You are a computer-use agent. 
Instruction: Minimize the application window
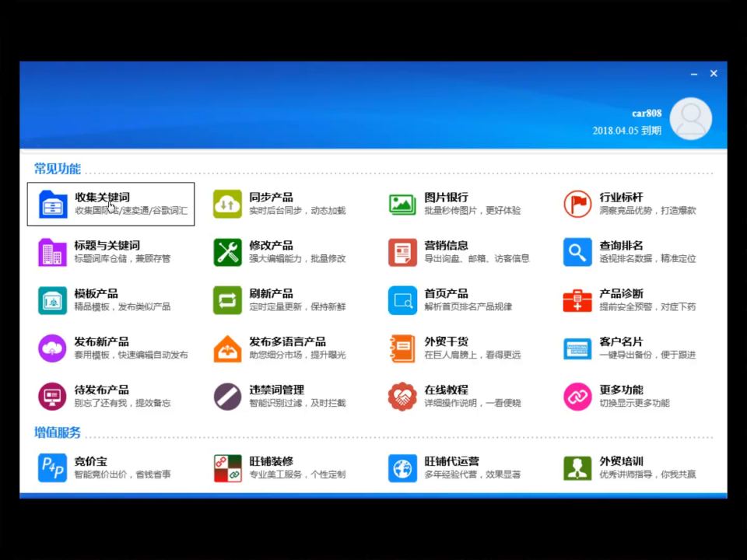tap(694, 74)
